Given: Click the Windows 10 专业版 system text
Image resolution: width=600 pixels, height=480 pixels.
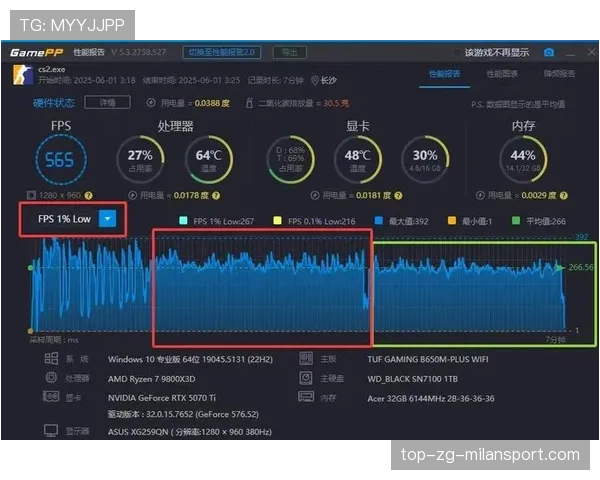Looking at the screenshot, I should point(190,359).
